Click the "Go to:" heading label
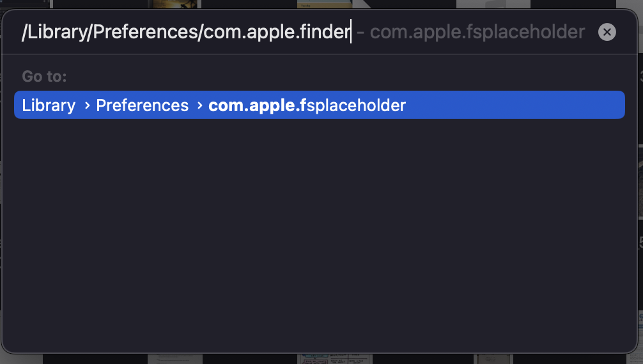This screenshot has height=364, width=643. coord(44,77)
